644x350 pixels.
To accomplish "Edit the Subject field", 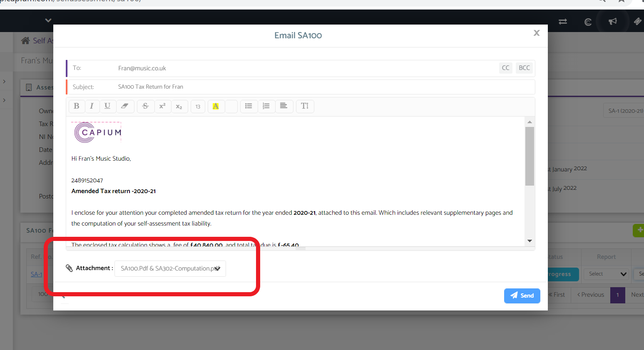I will tap(300, 87).
